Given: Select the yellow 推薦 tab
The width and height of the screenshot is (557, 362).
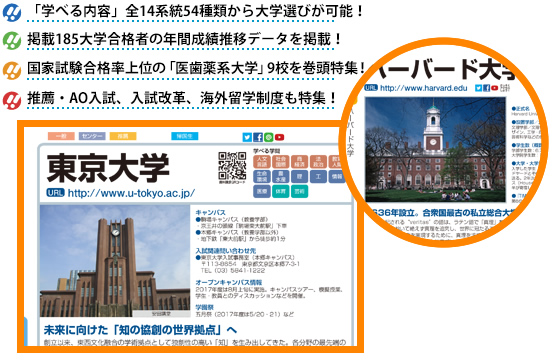Looking at the screenshot, I should tap(123, 136).
